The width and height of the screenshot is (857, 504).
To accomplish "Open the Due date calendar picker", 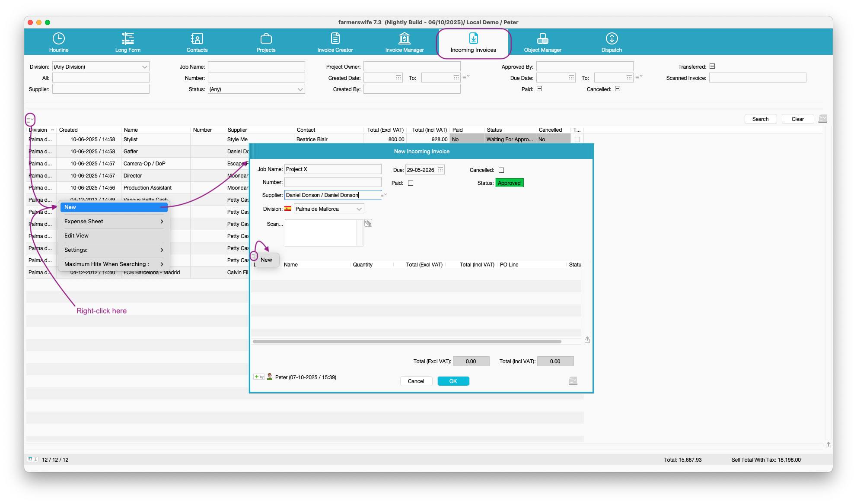I will pyautogui.click(x=440, y=170).
